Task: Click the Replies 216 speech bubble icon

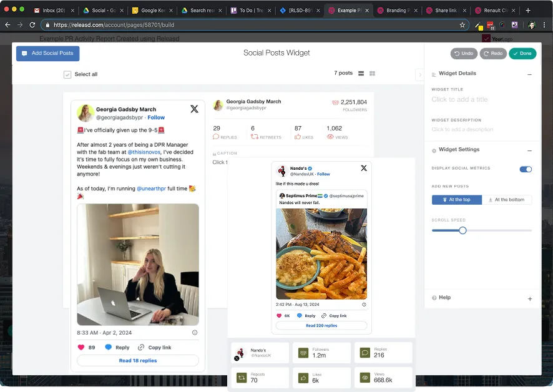Action: [x=364, y=353]
